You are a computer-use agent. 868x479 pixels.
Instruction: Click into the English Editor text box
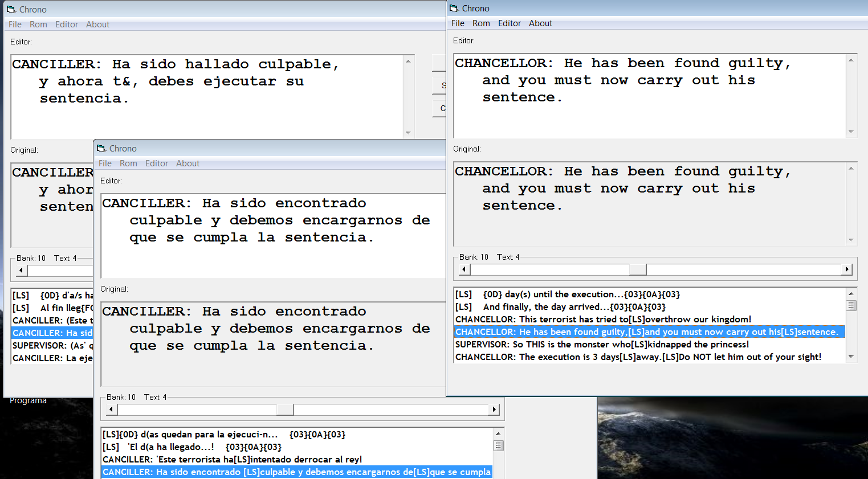pyautogui.click(x=650, y=96)
